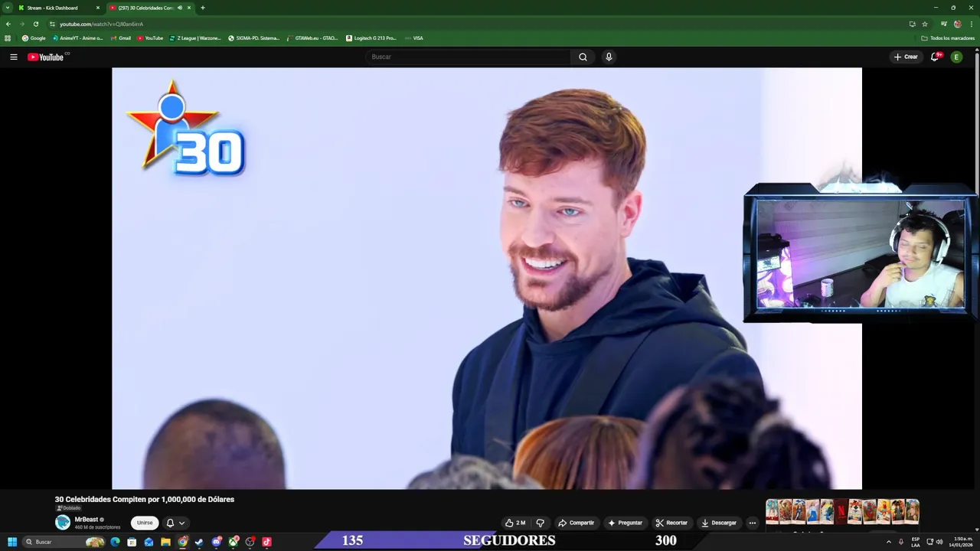
Task: Clip the video using Recortar
Action: (671, 523)
